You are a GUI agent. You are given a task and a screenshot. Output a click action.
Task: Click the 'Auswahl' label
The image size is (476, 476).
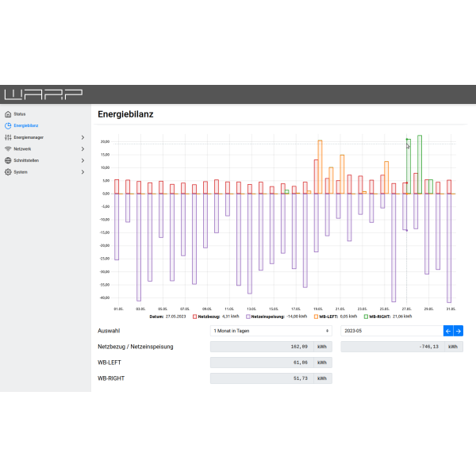coord(109,331)
